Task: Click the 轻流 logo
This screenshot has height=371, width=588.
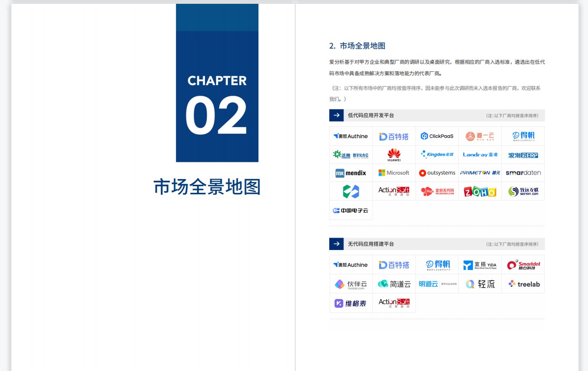Action: coord(480,284)
